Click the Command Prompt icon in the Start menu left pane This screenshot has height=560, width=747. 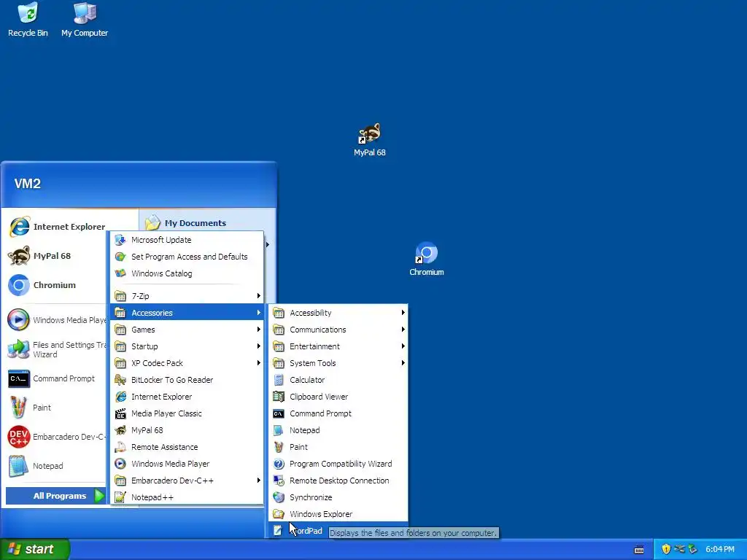click(x=18, y=378)
